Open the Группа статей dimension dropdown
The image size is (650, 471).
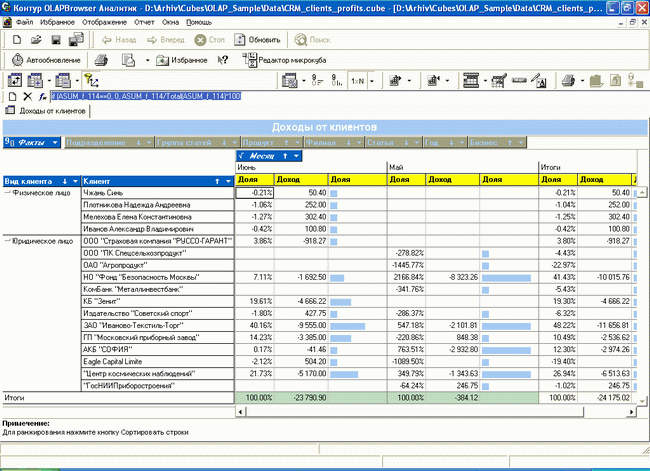pos(234,143)
